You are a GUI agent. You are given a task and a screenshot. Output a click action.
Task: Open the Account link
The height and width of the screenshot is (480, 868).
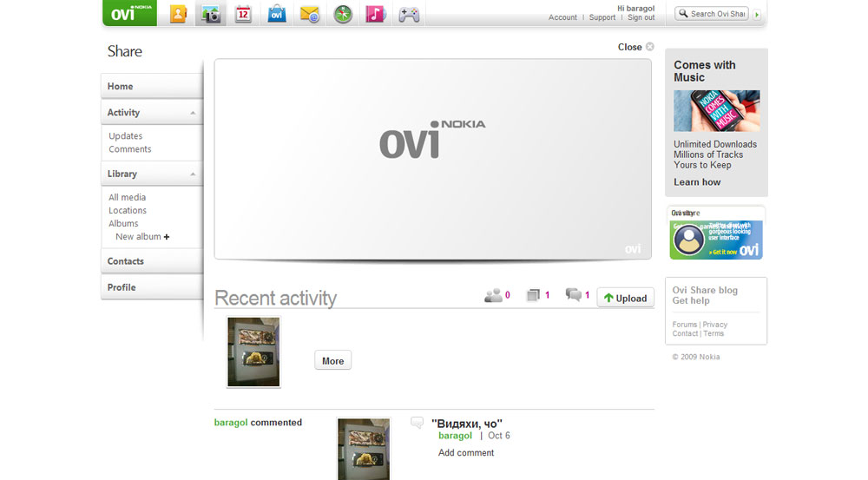562,17
